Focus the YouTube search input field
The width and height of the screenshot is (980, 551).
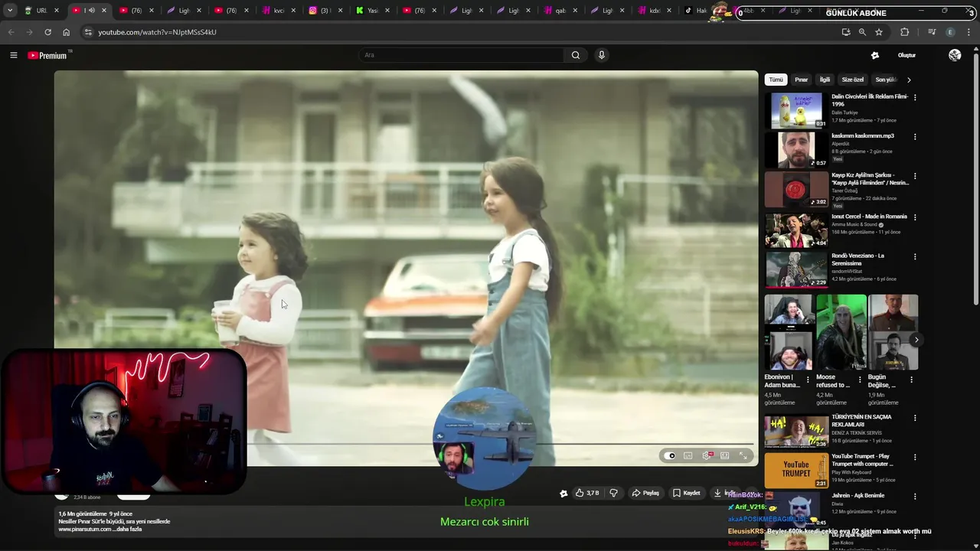462,55
